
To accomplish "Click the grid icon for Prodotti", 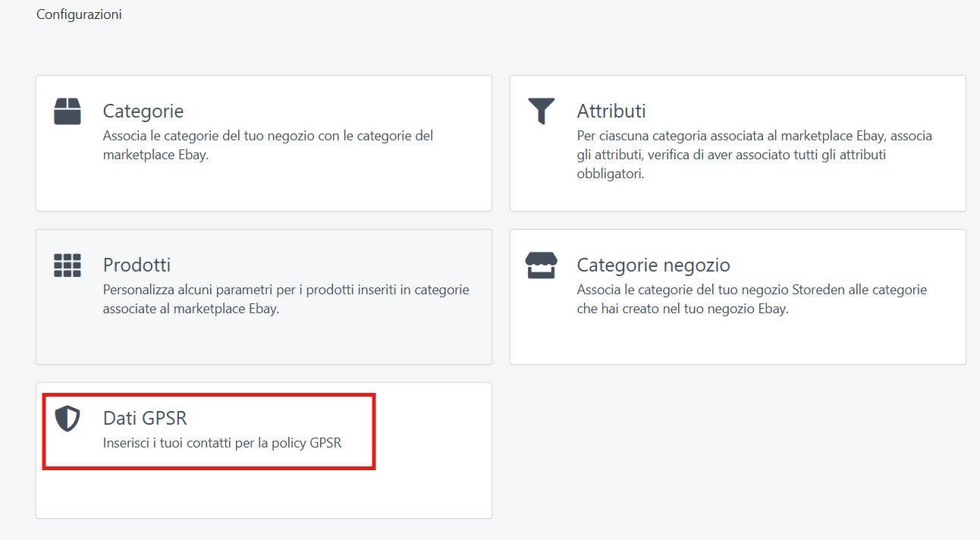I will 68,265.
